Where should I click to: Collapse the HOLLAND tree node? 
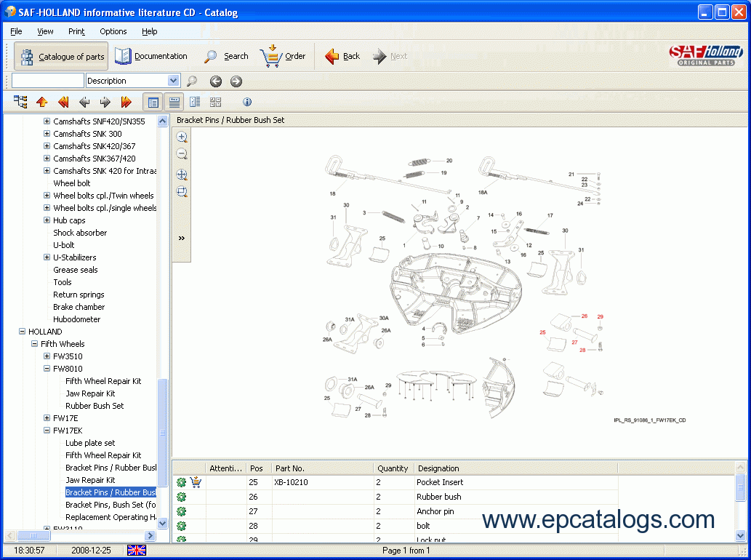point(23,332)
